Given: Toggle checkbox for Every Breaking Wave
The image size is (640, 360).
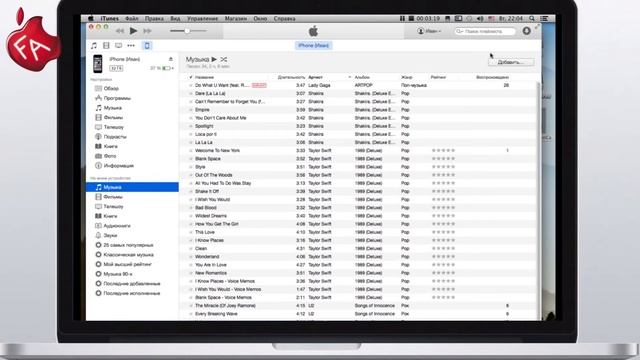Looking at the screenshot, I should pyautogui.click(x=191, y=314).
